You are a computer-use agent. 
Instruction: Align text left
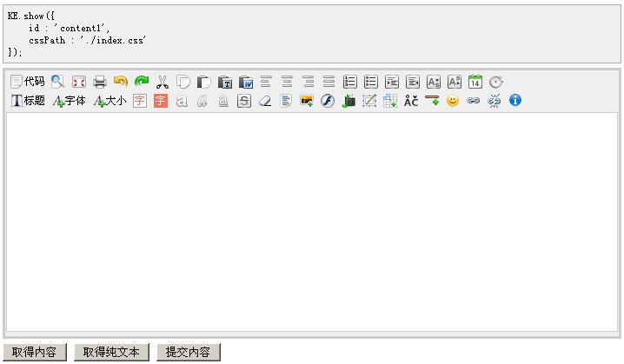[266, 82]
